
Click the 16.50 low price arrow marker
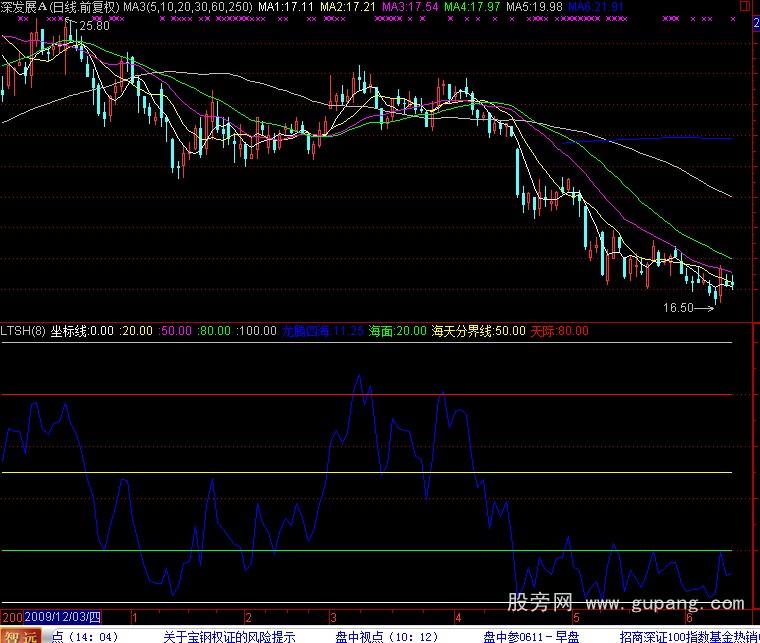pyautogui.click(x=686, y=308)
